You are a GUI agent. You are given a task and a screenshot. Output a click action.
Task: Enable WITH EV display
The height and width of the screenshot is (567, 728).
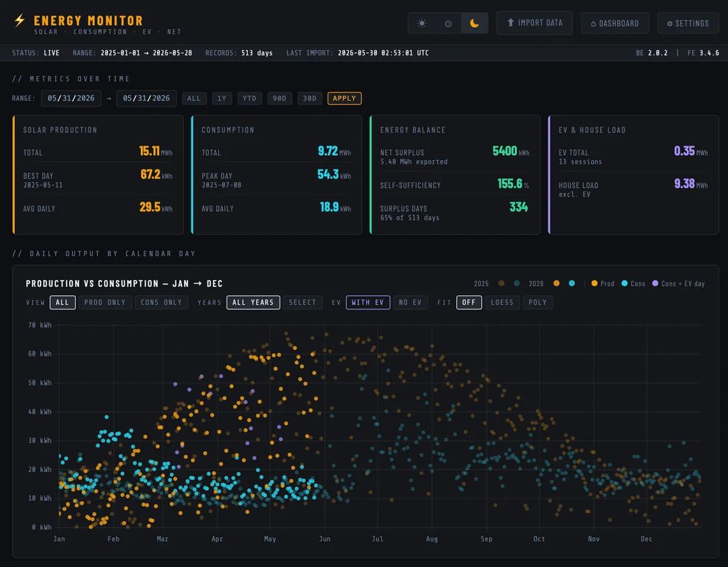(x=368, y=302)
